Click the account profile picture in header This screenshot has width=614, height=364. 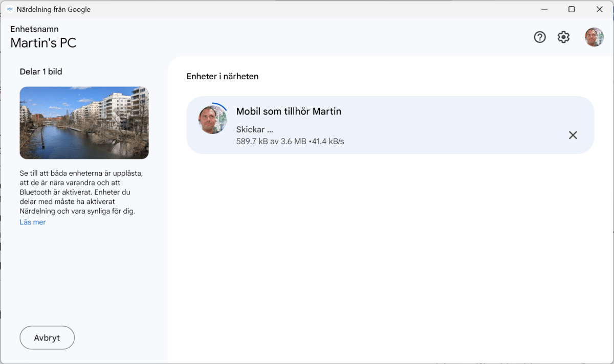point(594,37)
